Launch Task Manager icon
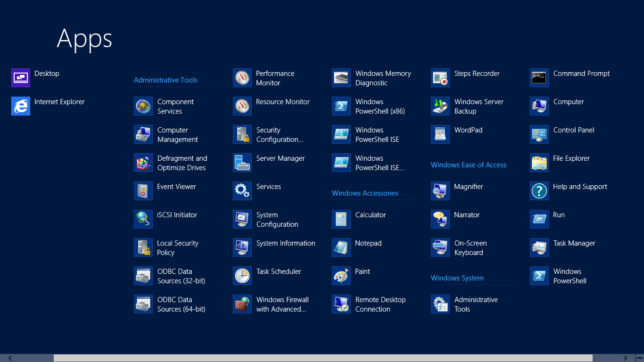 point(539,247)
